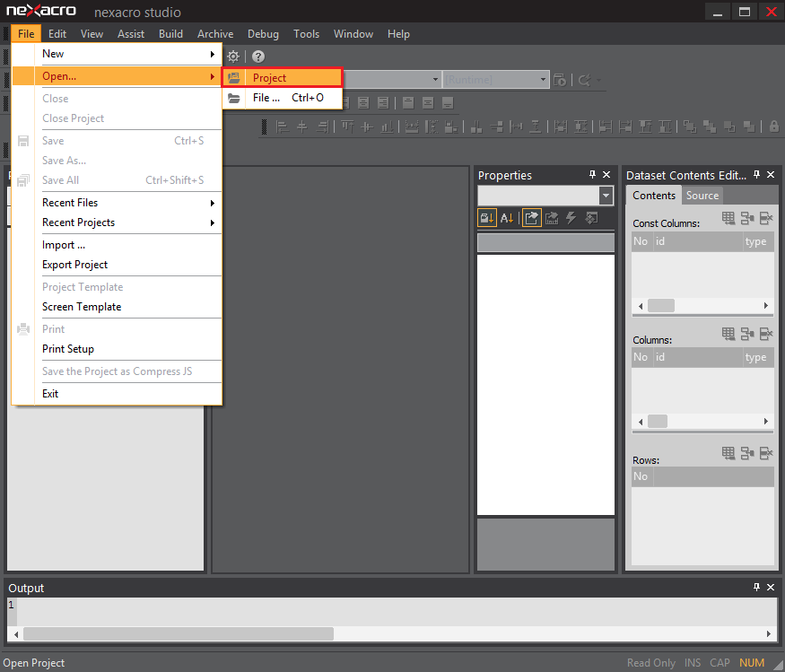Click the lock icon at toolbar end
785x672 pixels.
[x=774, y=127]
